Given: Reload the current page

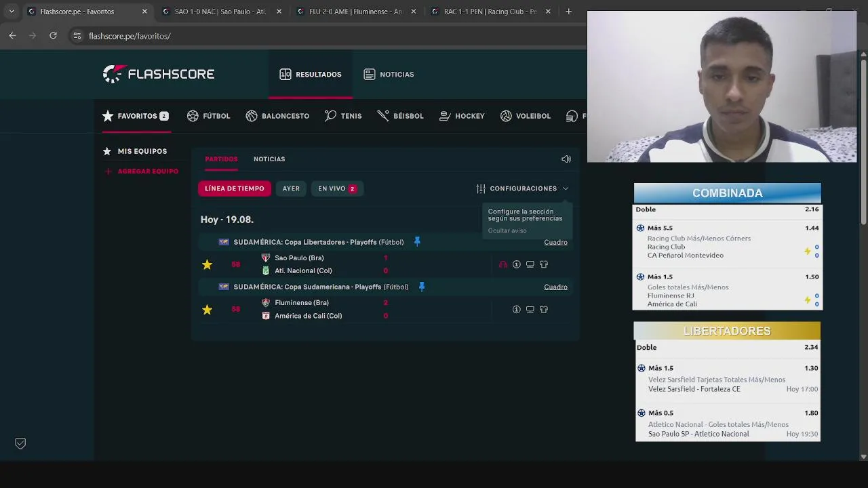Looking at the screenshot, I should tap(53, 36).
